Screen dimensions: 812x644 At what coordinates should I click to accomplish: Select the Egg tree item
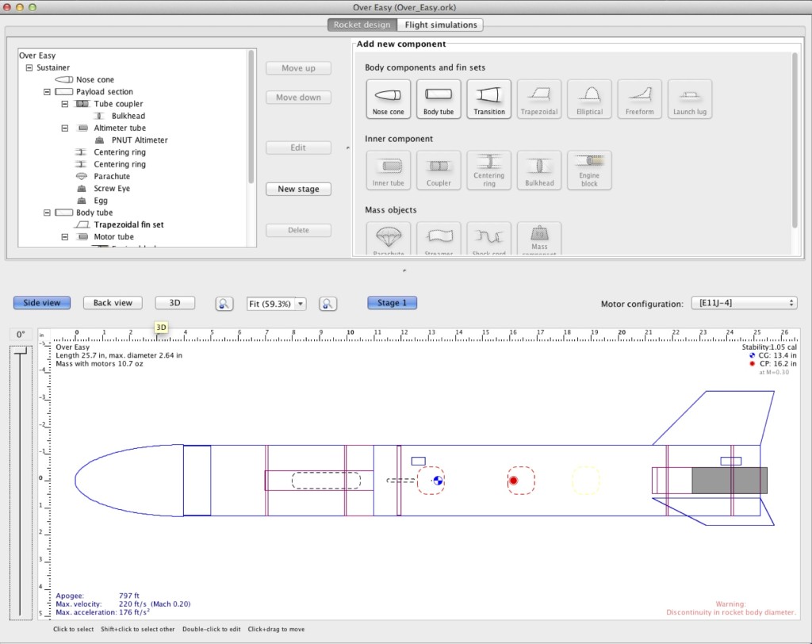coord(101,201)
